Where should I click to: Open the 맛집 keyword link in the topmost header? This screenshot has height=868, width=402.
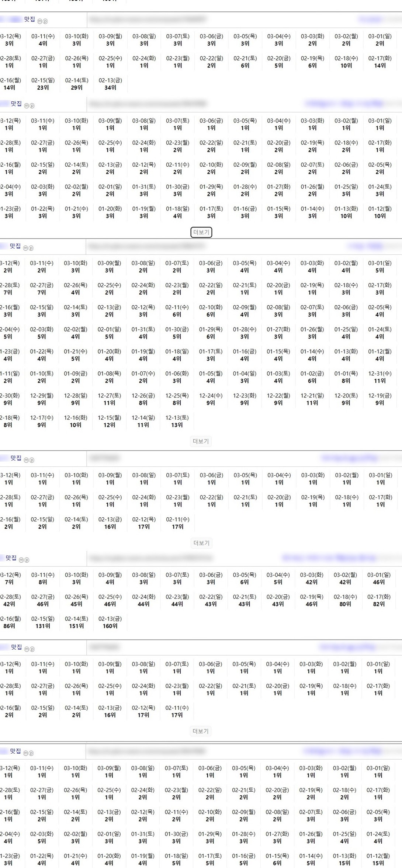tap(30, 19)
